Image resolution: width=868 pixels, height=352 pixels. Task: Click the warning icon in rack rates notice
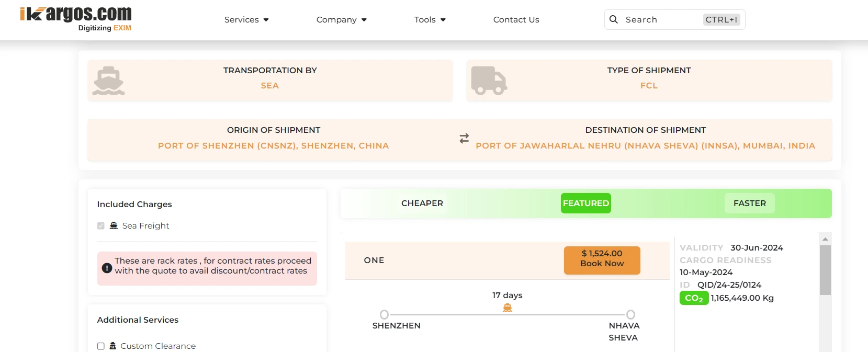tap(107, 268)
